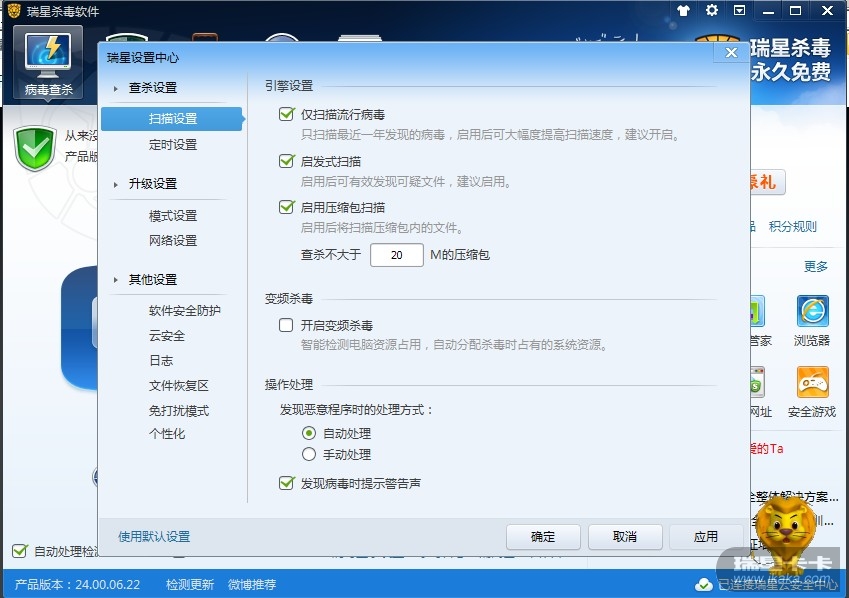Open 免打扰模式 in sidebar
The width and height of the screenshot is (849, 598).
[179, 411]
